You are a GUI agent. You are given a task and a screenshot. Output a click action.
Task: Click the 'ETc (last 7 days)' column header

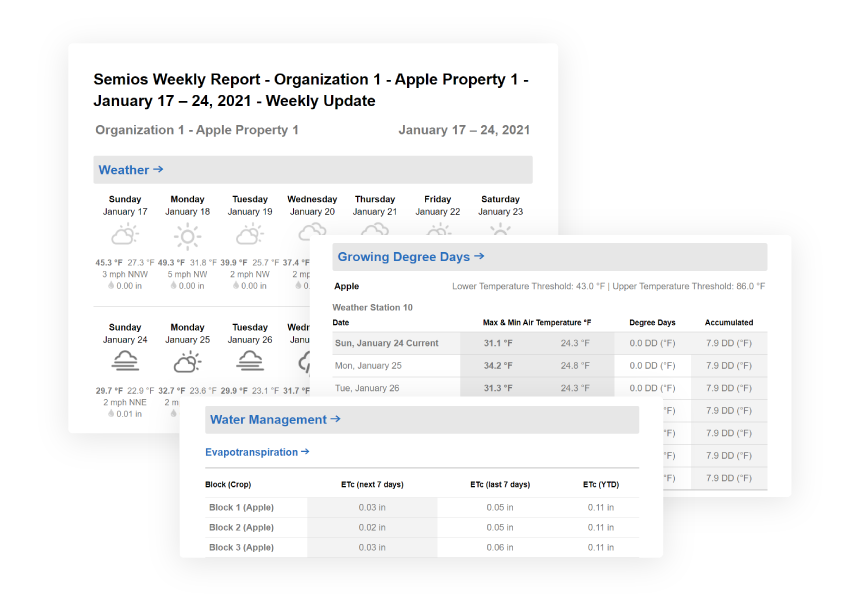pos(500,485)
